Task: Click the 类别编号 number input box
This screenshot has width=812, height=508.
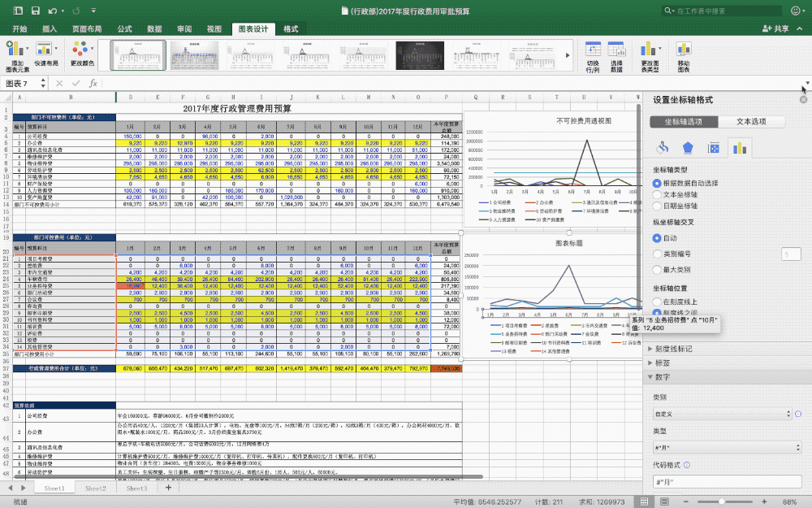Action: (x=791, y=254)
